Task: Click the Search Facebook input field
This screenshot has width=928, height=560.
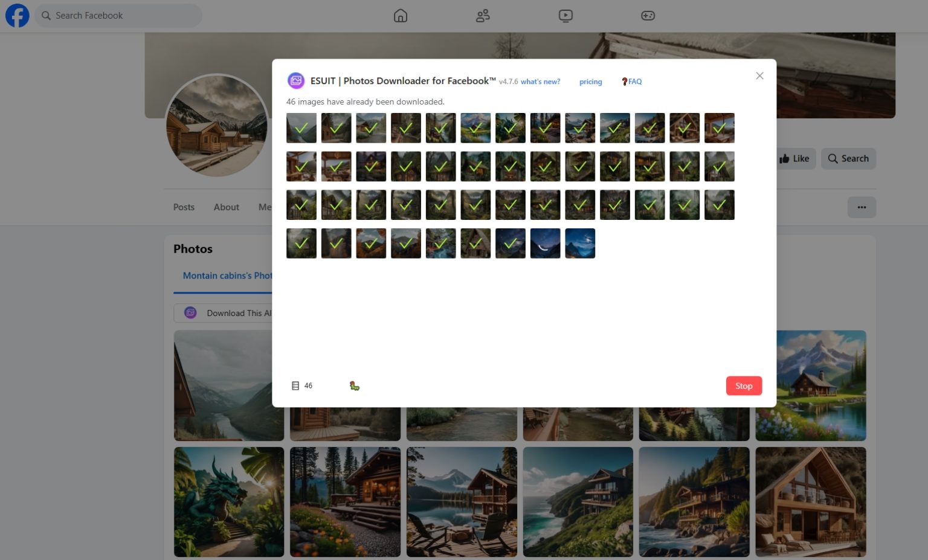Action: point(118,15)
